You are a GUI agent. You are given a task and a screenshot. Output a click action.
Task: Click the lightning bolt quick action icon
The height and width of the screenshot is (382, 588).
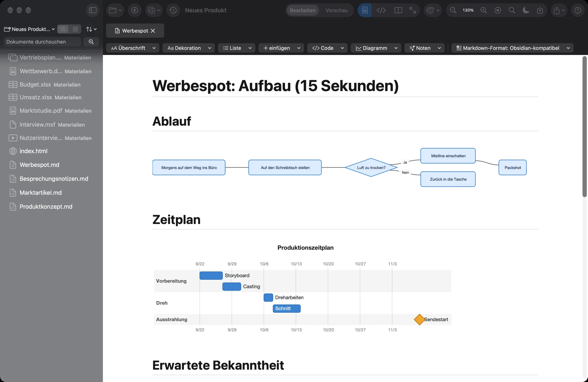point(135,10)
